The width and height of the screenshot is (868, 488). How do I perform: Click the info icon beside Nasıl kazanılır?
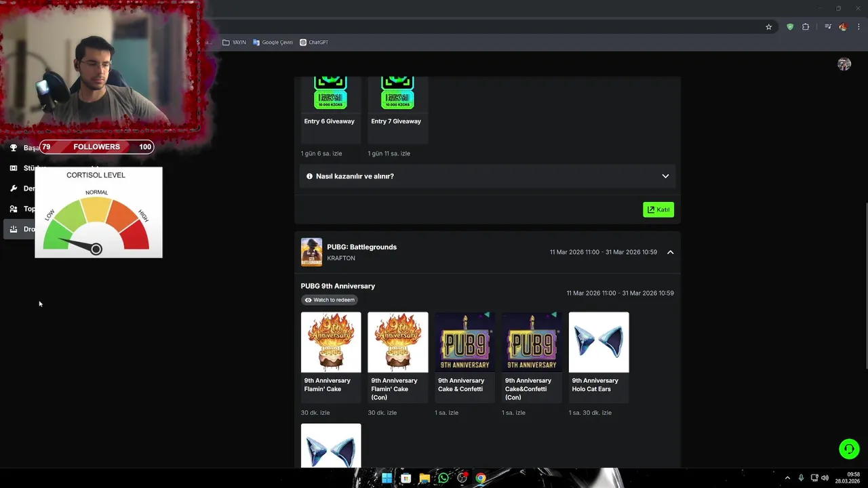coord(309,176)
